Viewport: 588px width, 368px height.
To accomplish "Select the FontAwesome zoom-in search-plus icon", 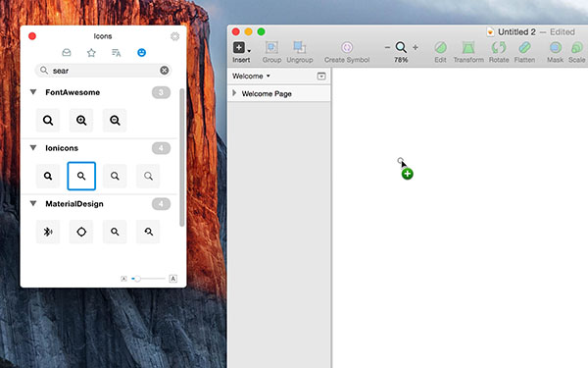I will click(x=81, y=121).
